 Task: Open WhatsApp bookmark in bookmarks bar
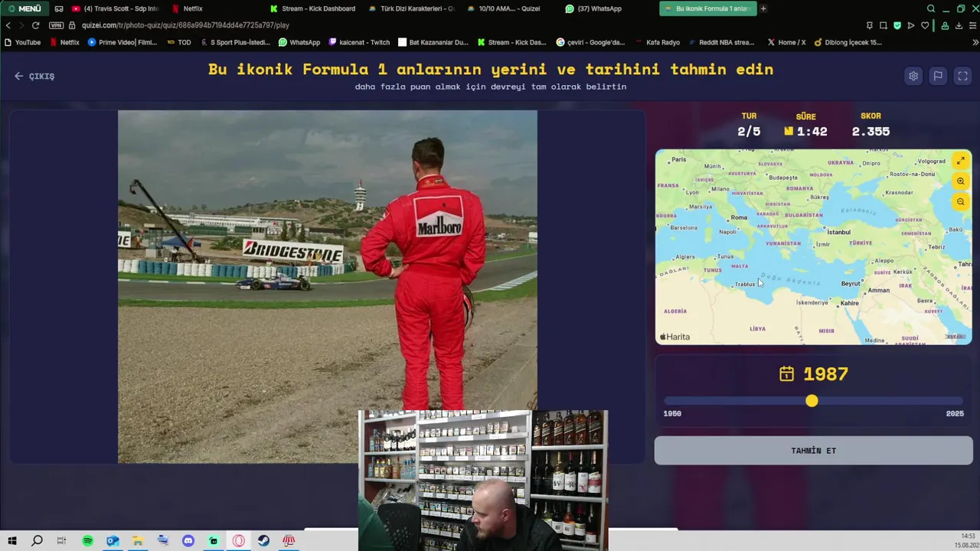coord(299,42)
